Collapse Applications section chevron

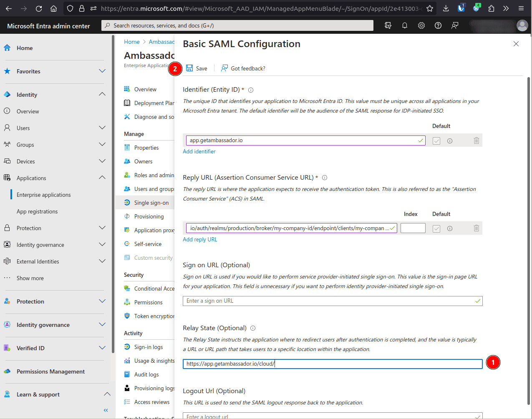point(102,178)
